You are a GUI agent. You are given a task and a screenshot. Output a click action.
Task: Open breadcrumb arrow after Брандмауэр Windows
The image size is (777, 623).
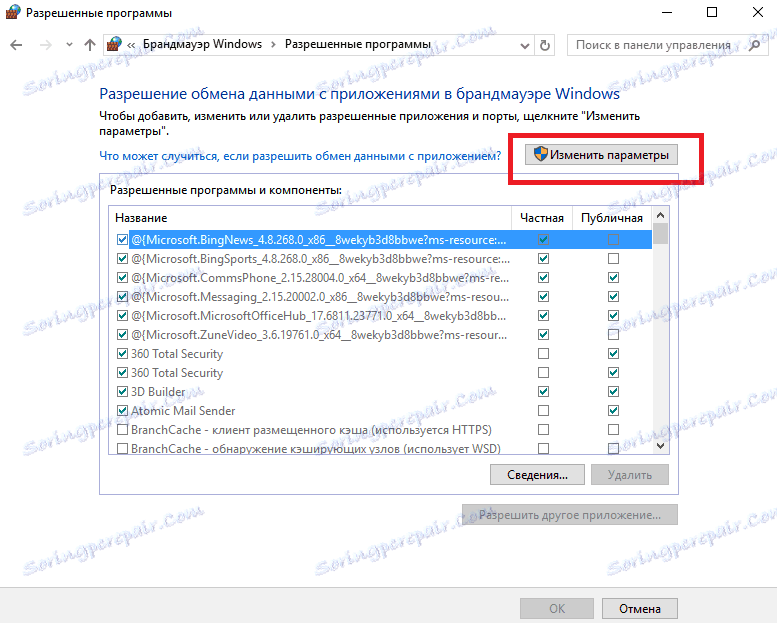click(x=273, y=45)
